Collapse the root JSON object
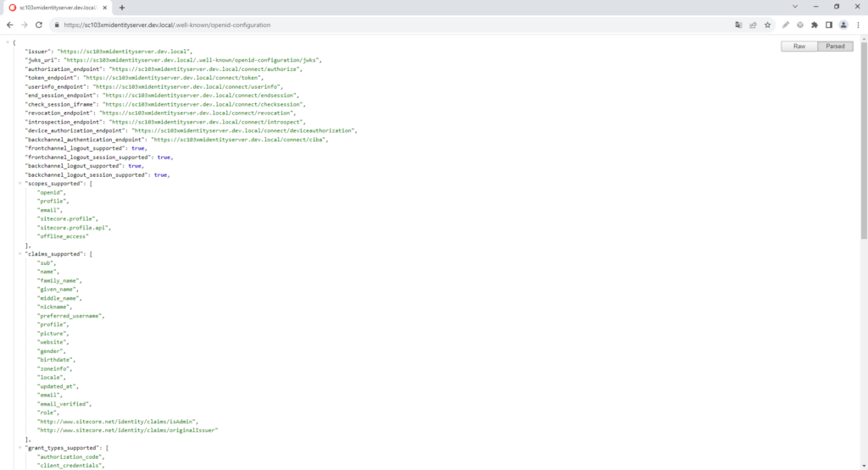Screen dimensions: 868x470 click(8, 42)
